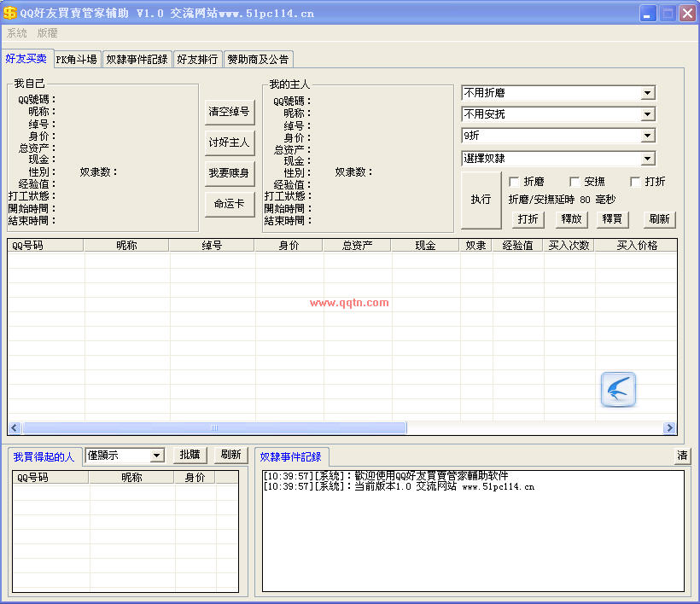This screenshot has width=700, height=604.
Task: Open the 版權 menu
Action: pyautogui.click(x=47, y=33)
